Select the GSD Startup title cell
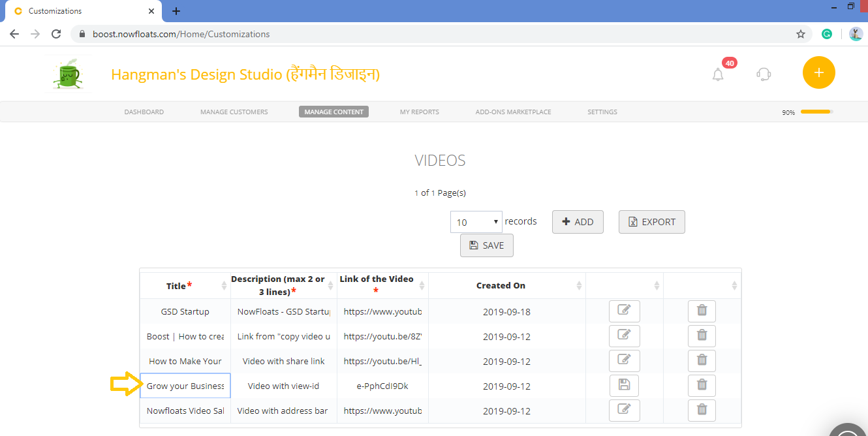 pyautogui.click(x=185, y=311)
